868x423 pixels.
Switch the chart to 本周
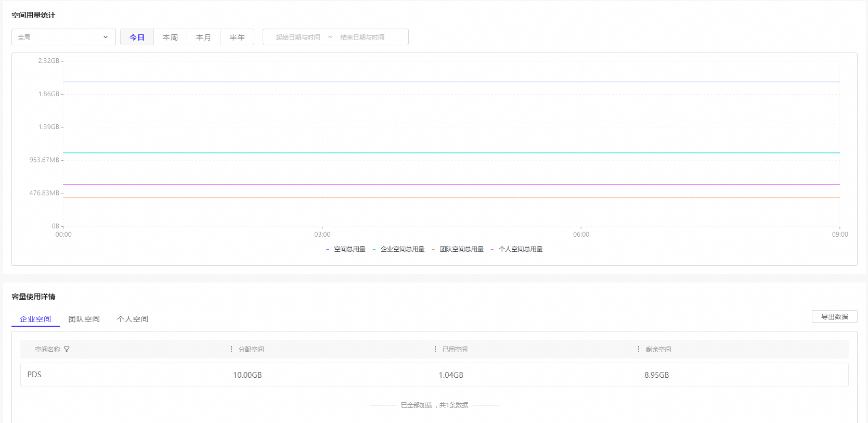170,37
